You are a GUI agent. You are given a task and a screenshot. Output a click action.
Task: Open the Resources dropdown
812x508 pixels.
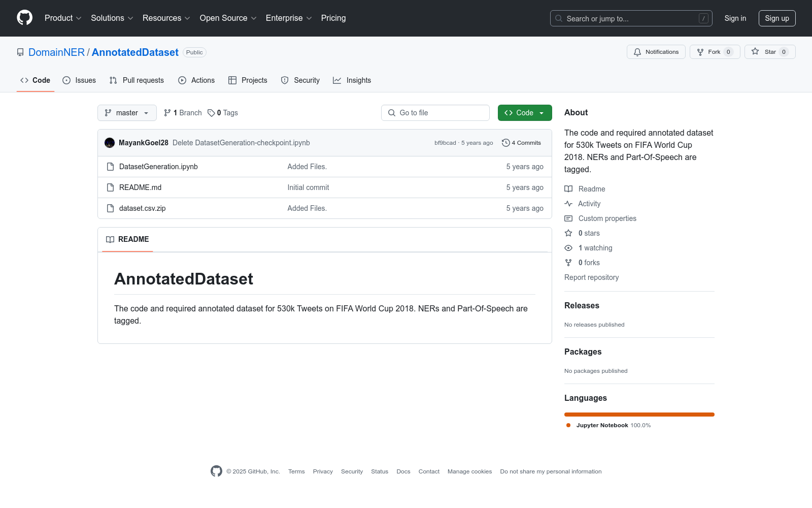166,18
